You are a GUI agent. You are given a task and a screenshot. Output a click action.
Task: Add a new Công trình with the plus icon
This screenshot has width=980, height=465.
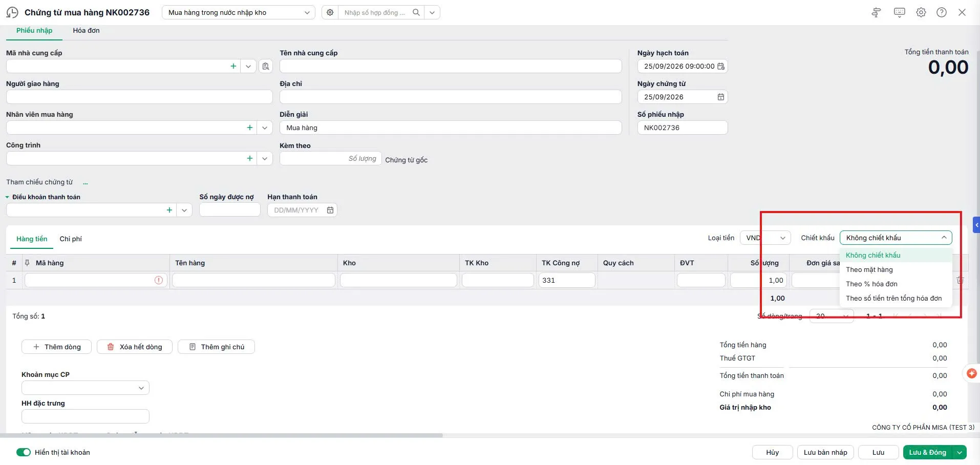tap(250, 158)
